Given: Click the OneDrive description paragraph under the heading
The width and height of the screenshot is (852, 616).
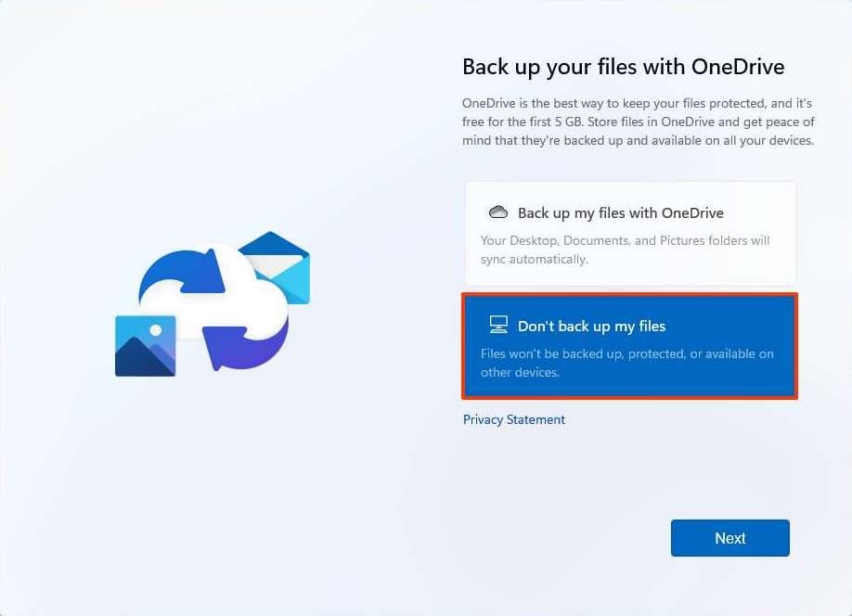Looking at the screenshot, I should pos(638,122).
